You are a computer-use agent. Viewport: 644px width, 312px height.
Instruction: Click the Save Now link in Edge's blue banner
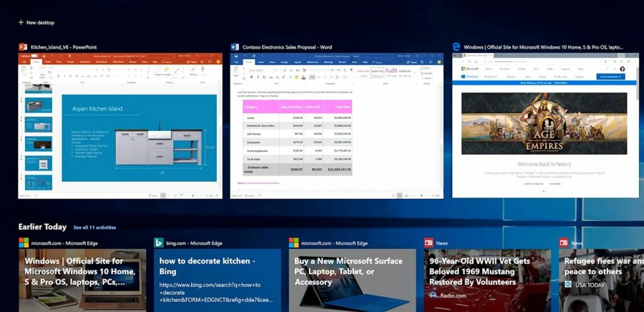561,82
